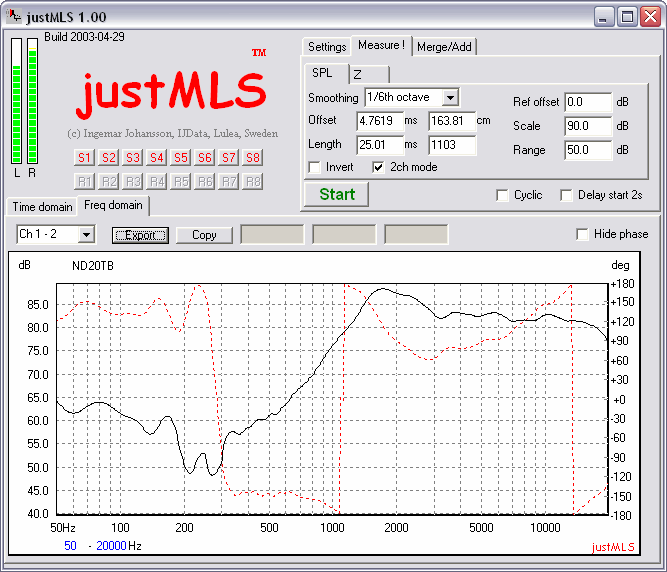Click the first empty gray box after Copy
This screenshot has width=667, height=572.
[272, 234]
